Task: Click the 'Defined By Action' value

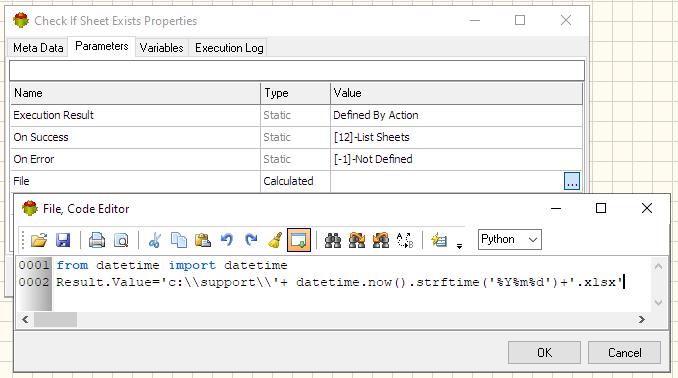Action: (x=376, y=115)
